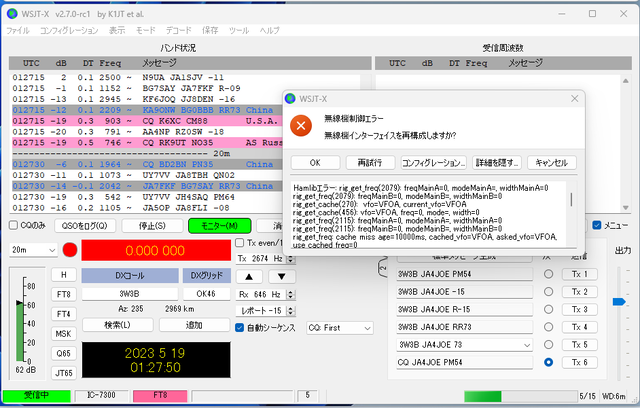Image resolution: width=640 pixels, height=408 pixels.
Task: Click the IC-7300 status bar entry
Action: click(x=101, y=395)
